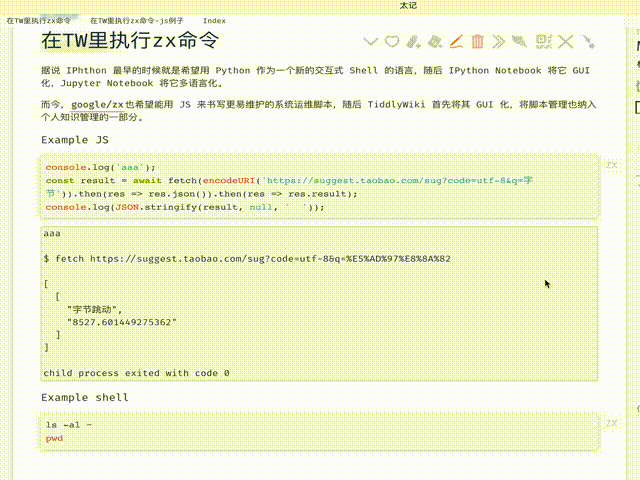640x480 pixels.
Task: Switch to the 在TW里执行zx命令 tab
Action: pyautogui.click(x=38, y=21)
